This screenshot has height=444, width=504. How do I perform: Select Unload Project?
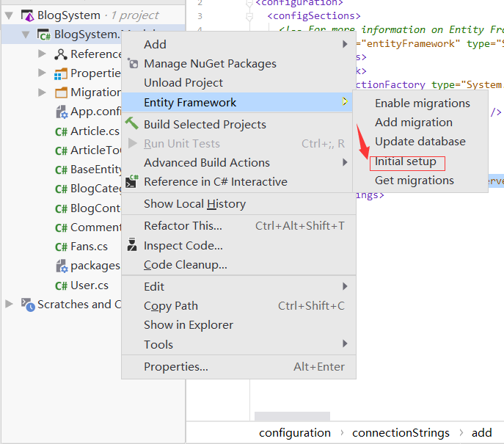[238, 83]
